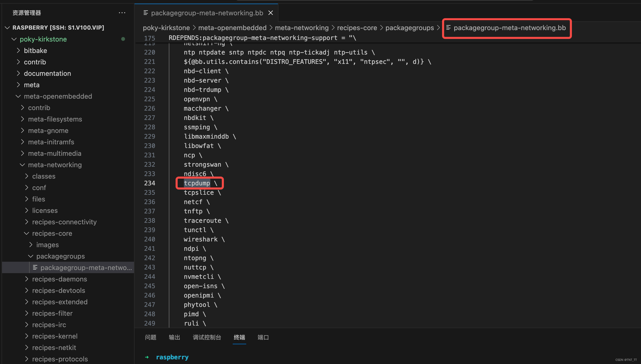Close the packagegroup-meta-networking.bb editor tab
Image resolution: width=641 pixels, height=364 pixels.
coord(271,13)
